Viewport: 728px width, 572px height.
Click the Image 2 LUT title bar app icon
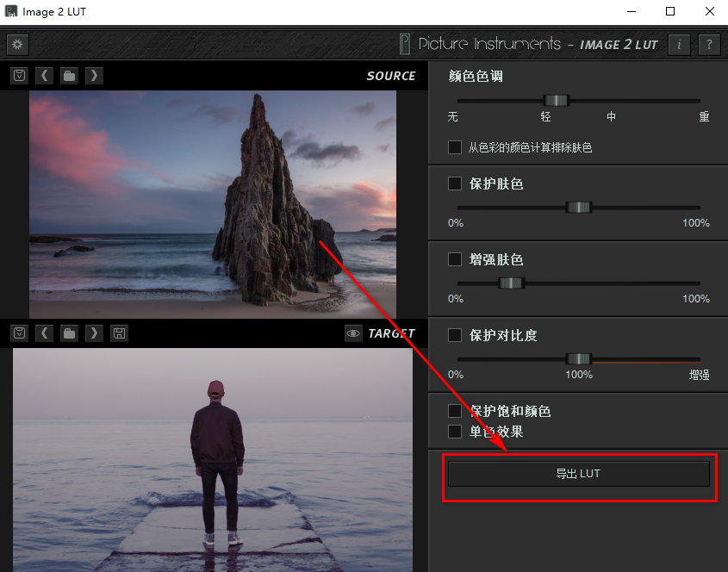coord(10,11)
